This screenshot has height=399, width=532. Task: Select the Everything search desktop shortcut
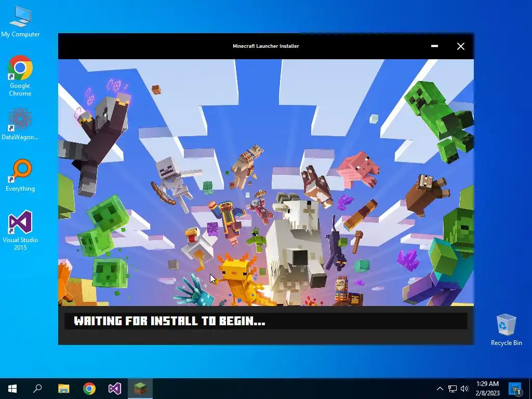[x=20, y=175]
